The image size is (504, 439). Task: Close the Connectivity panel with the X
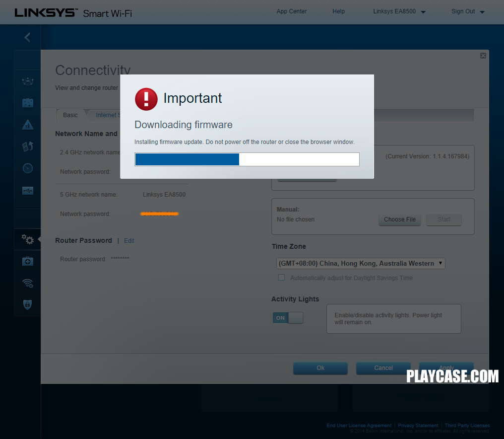coord(483,56)
